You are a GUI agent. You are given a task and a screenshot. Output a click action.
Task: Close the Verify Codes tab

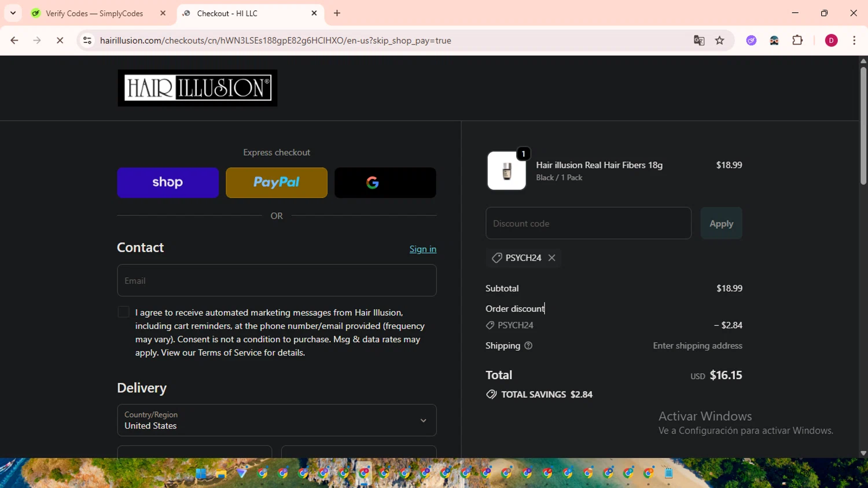point(163,13)
